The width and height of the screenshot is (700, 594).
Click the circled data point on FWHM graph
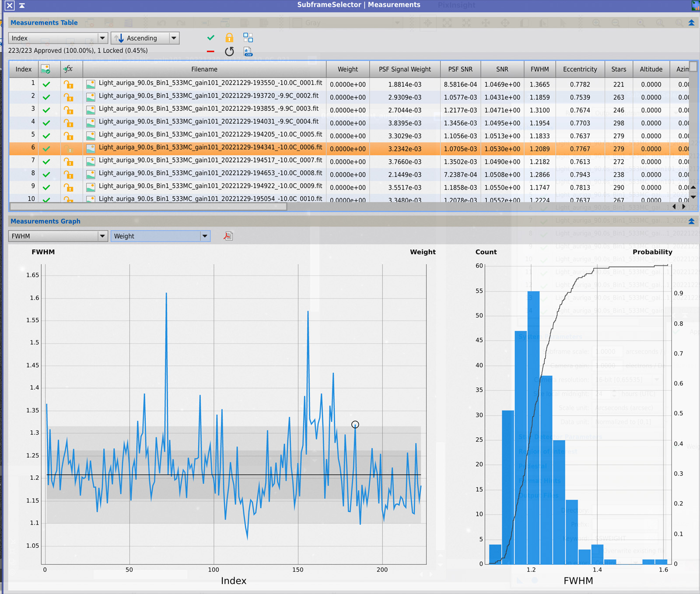click(355, 425)
